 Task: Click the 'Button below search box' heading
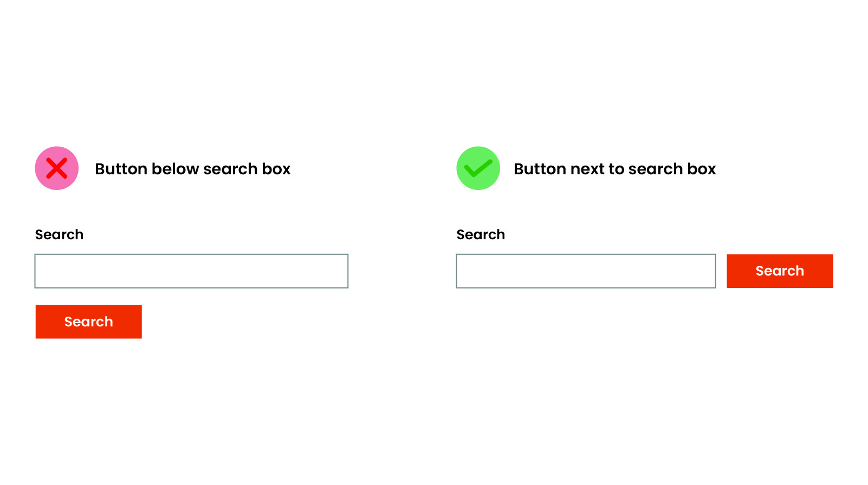(193, 169)
